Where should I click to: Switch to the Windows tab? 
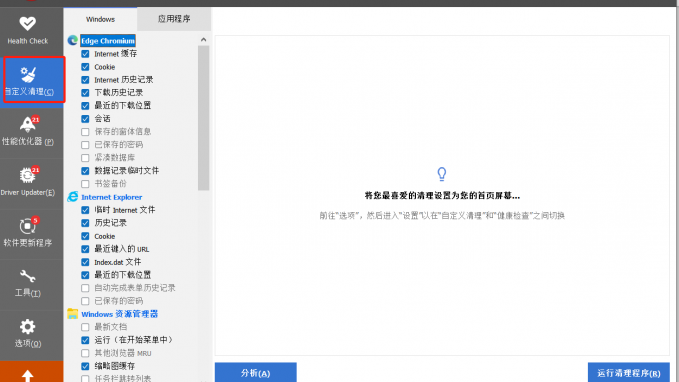click(100, 19)
